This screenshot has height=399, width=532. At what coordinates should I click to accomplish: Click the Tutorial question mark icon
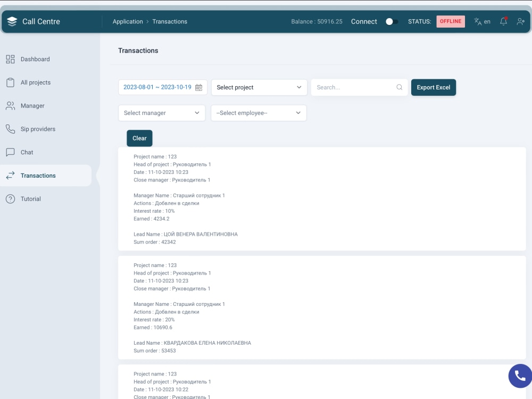[x=10, y=199]
